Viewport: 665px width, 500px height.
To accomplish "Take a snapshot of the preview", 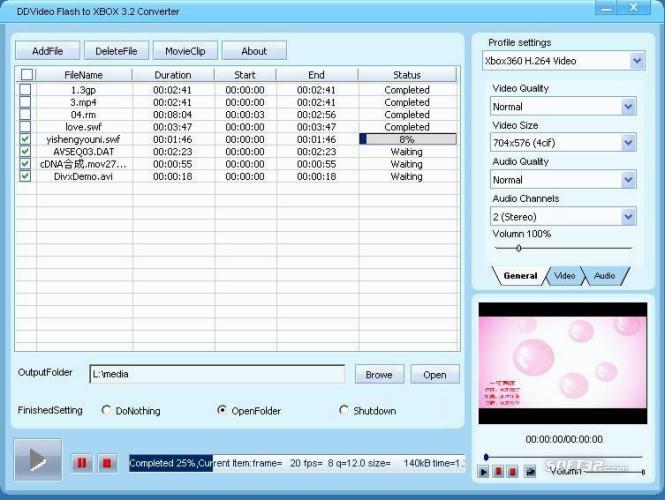I will tap(530, 471).
